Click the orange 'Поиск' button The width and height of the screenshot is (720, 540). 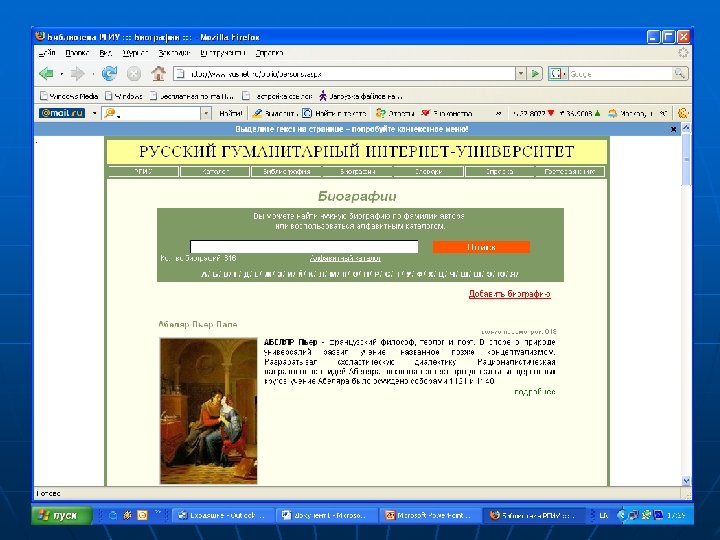tap(481, 247)
